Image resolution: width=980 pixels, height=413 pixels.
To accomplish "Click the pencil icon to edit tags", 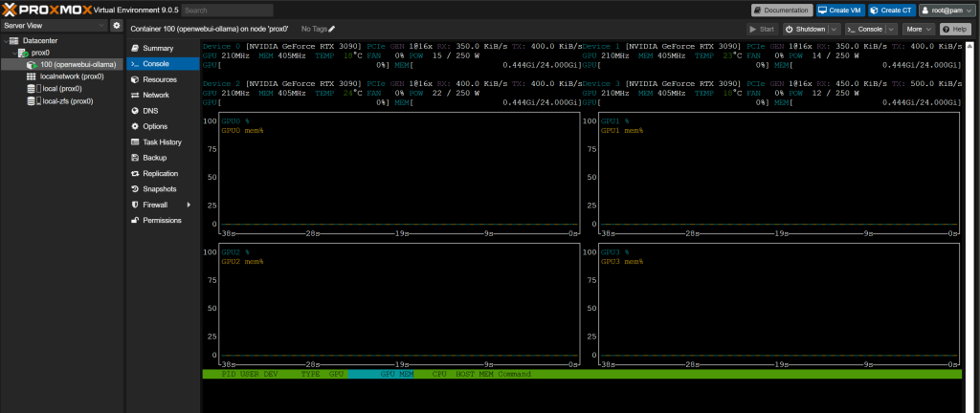I will pyautogui.click(x=332, y=30).
